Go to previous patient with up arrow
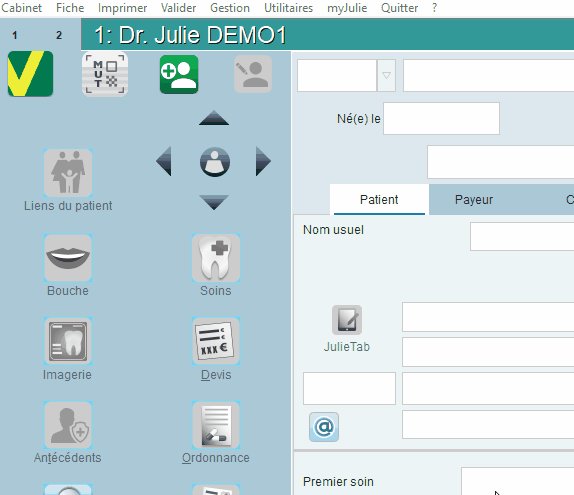This screenshot has height=495, width=574. (x=214, y=118)
